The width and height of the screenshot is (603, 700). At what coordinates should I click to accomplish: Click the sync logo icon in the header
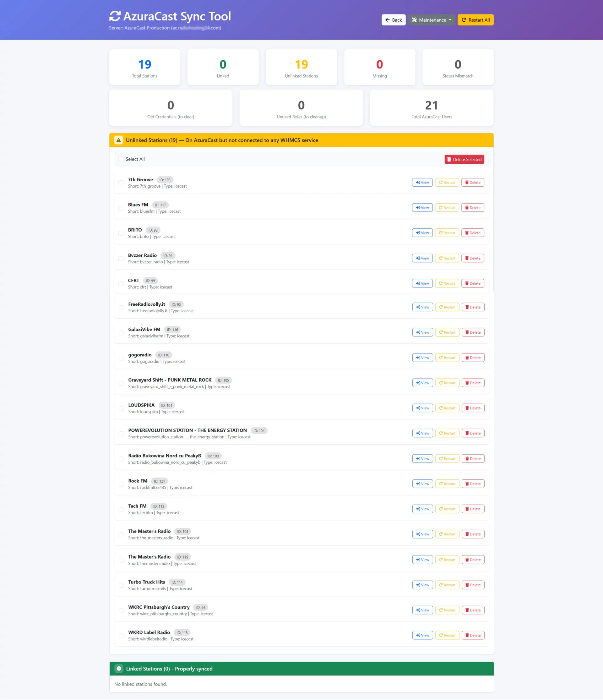115,15
